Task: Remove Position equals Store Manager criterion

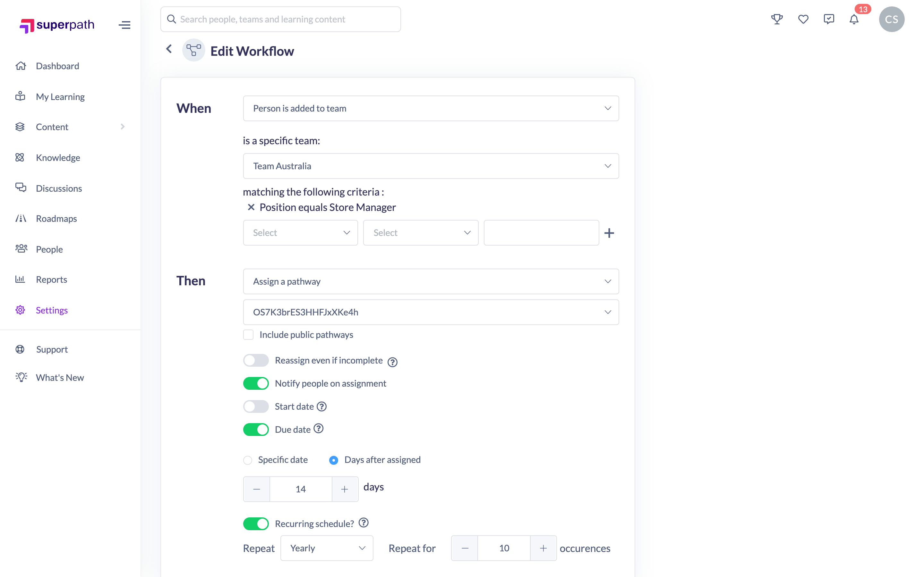Action: 251,207
